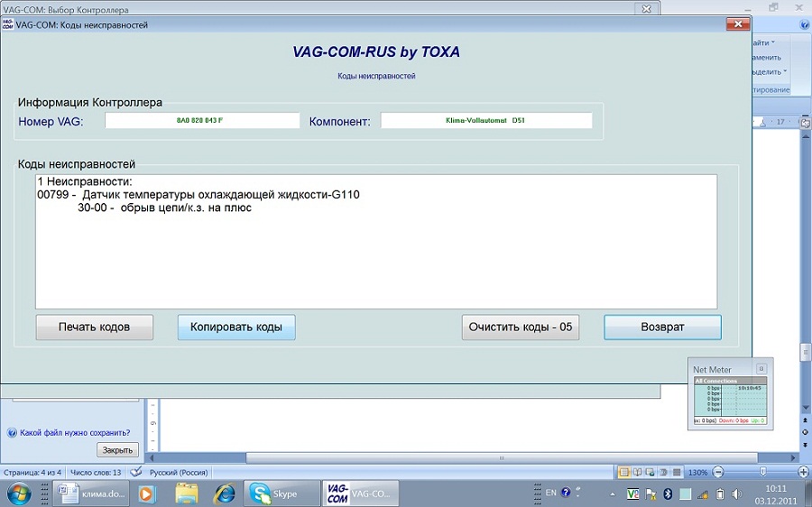Click the spelling check status icon
Image resolution: width=812 pixels, height=507 pixels.
(135, 472)
